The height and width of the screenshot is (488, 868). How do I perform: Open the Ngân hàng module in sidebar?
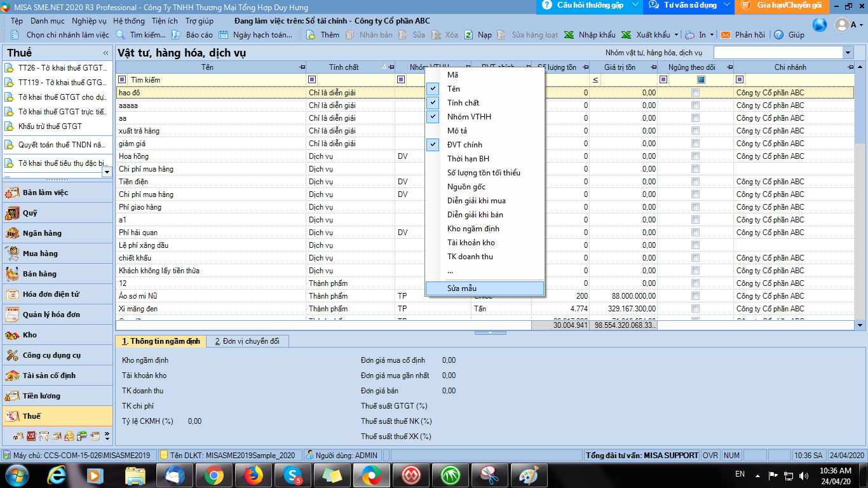57,233
